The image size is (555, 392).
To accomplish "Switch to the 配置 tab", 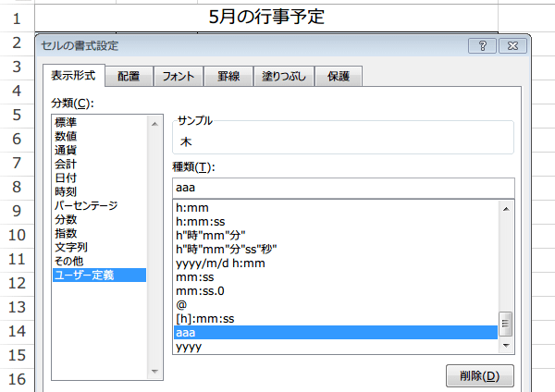I will click(129, 76).
